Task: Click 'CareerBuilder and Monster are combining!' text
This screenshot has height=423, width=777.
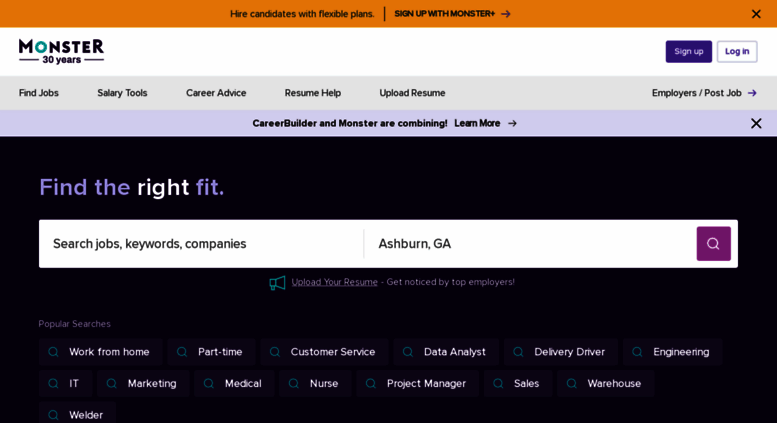Action: pyautogui.click(x=350, y=123)
